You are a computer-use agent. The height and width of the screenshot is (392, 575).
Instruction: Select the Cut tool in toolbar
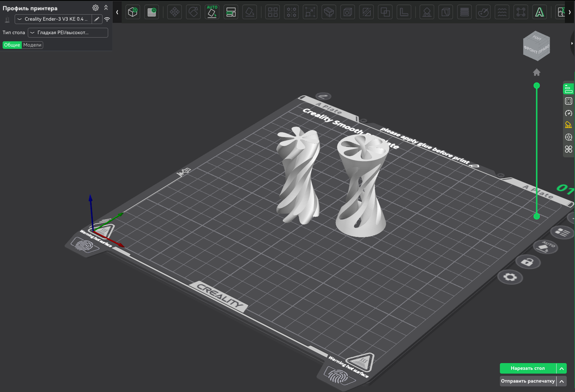(367, 12)
